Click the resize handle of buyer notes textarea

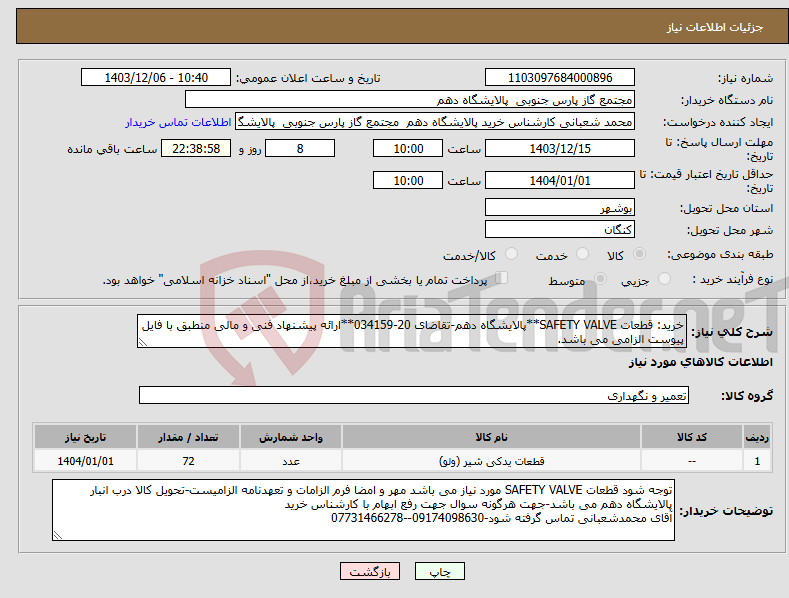point(57,536)
